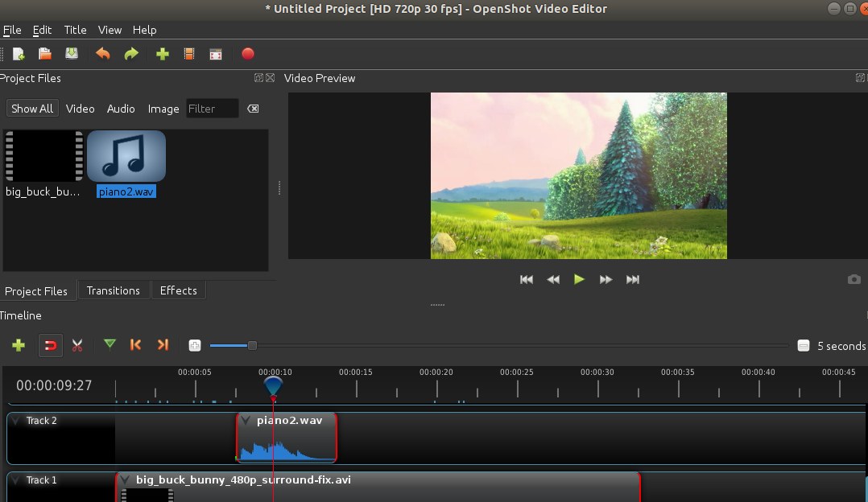
Task: Toggle fullscreen from the toolbar
Action: (216, 54)
